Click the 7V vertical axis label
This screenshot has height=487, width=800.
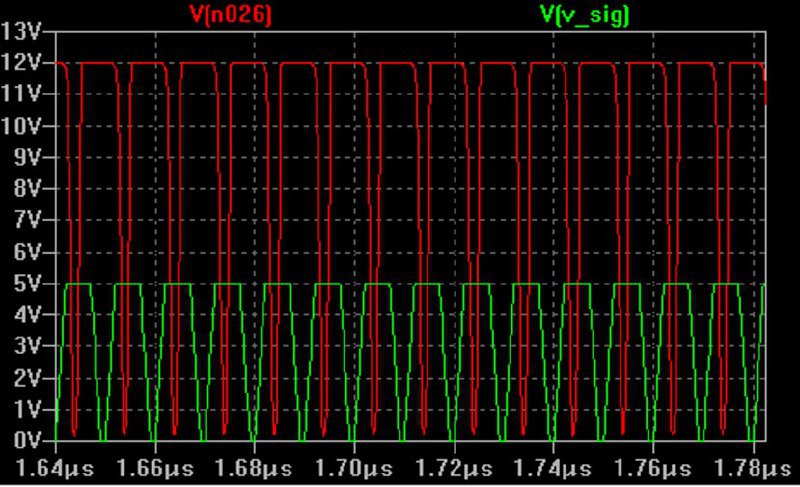pos(27,220)
